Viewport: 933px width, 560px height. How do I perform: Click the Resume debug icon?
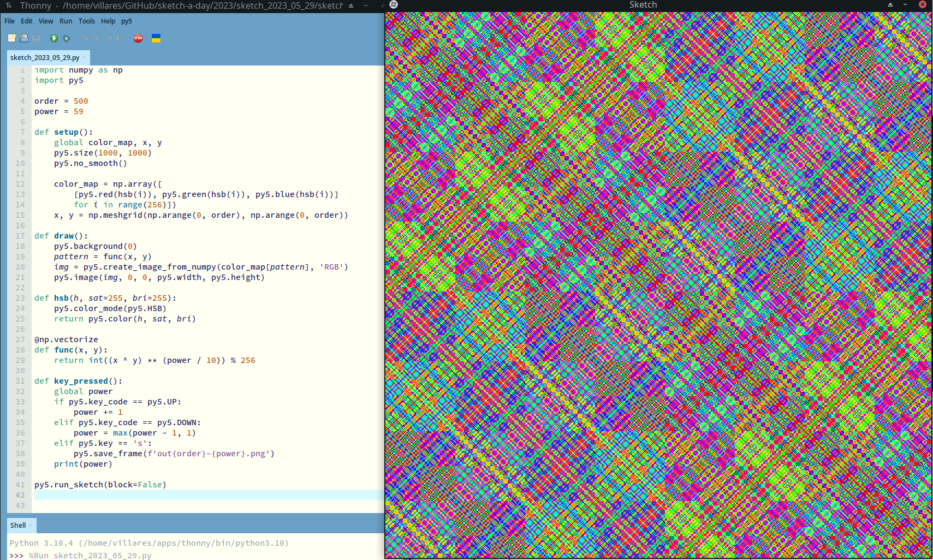pyautogui.click(x=121, y=38)
